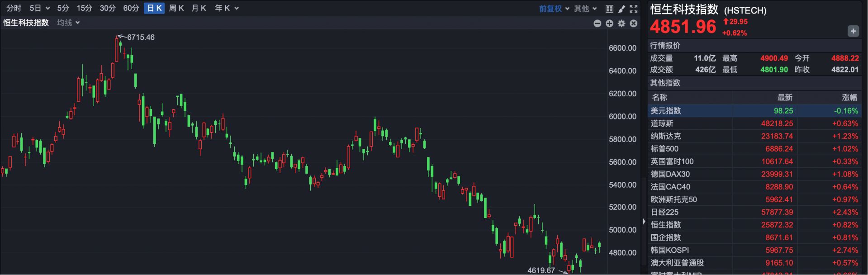
Task: Open the 其他 options dropdown
Action: point(585,9)
